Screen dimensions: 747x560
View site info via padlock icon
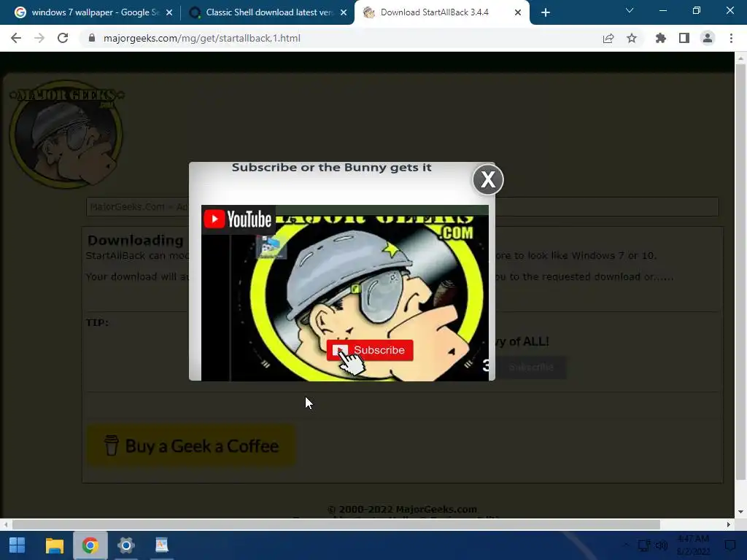point(92,38)
